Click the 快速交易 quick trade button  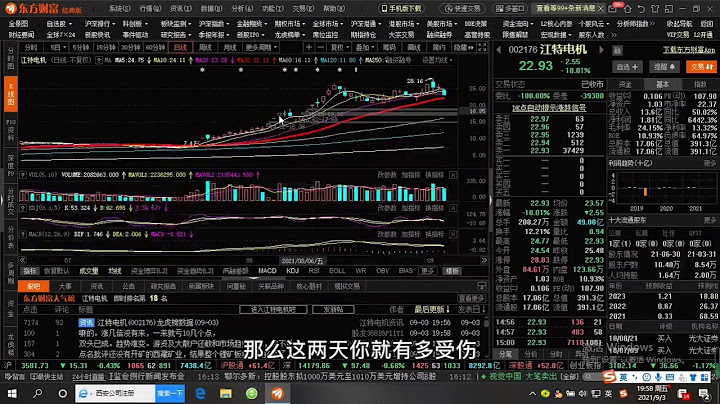pyautogui.click(x=462, y=9)
